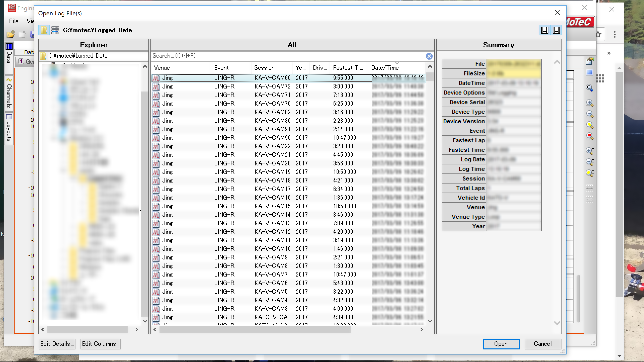The width and height of the screenshot is (644, 362).
Task: Click the Edit Columns button
Action: coord(100,344)
